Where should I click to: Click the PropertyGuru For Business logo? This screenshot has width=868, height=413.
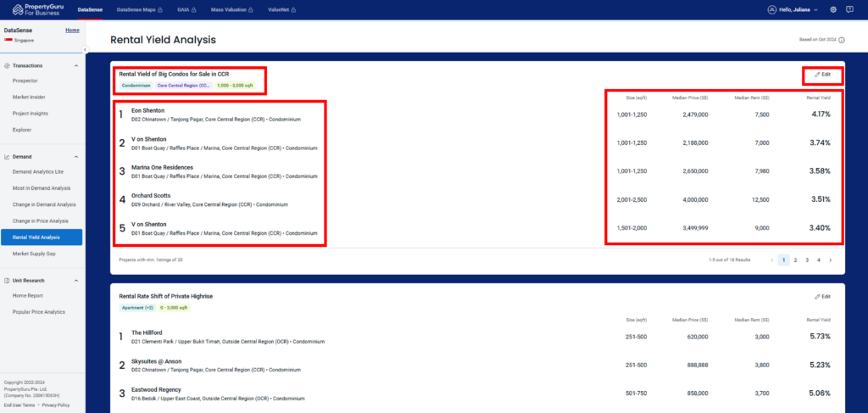(x=37, y=9)
